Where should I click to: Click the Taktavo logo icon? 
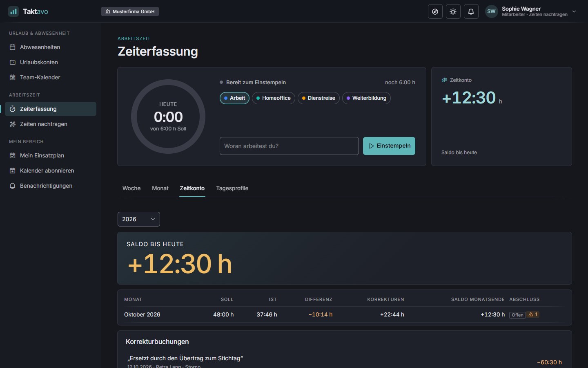pos(13,11)
